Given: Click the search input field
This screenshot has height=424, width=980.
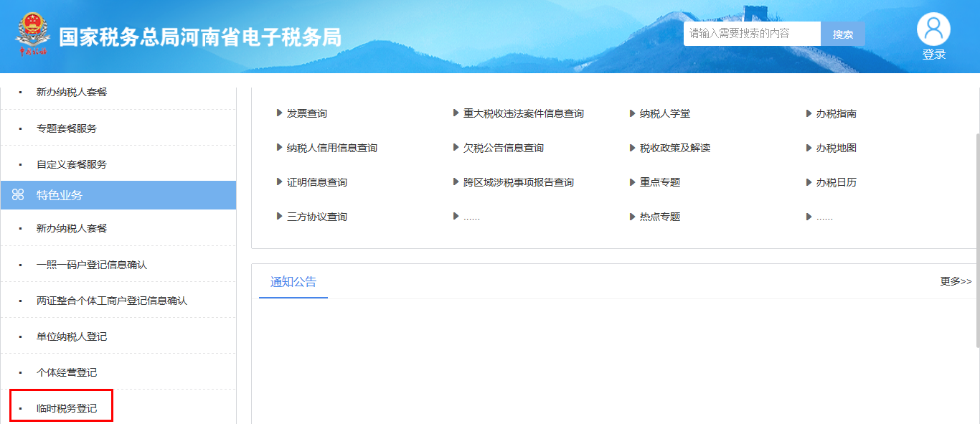Looking at the screenshot, I should tap(751, 33).
